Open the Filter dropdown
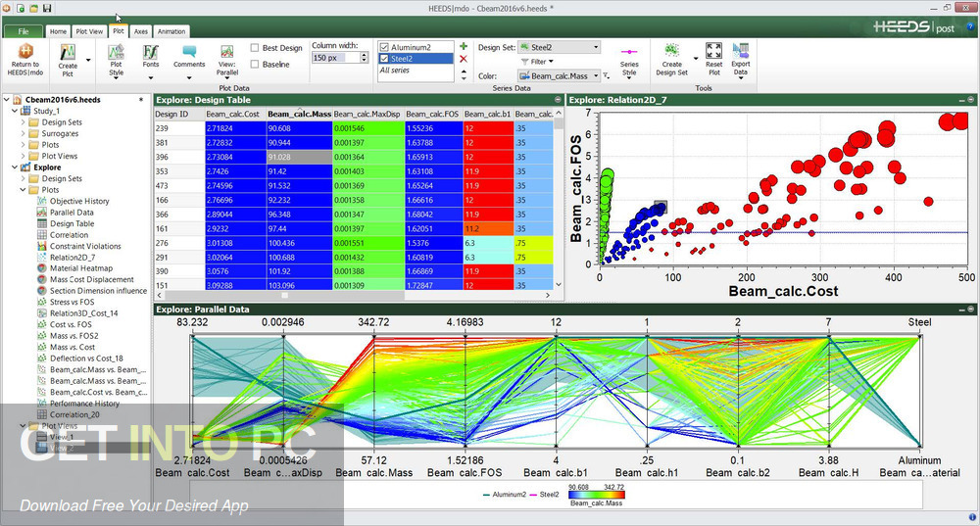The image size is (980, 526). click(x=537, y=62)
